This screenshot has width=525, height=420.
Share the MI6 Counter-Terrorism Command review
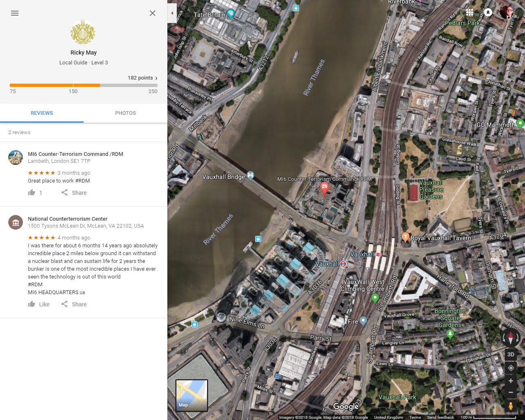click(74, 193)
